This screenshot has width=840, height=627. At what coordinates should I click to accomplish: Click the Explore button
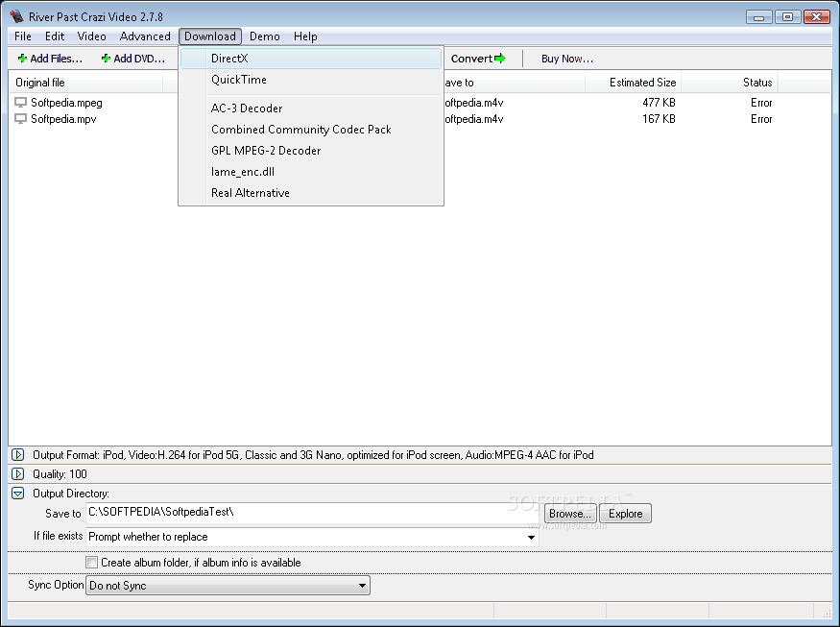coord(625,514)
